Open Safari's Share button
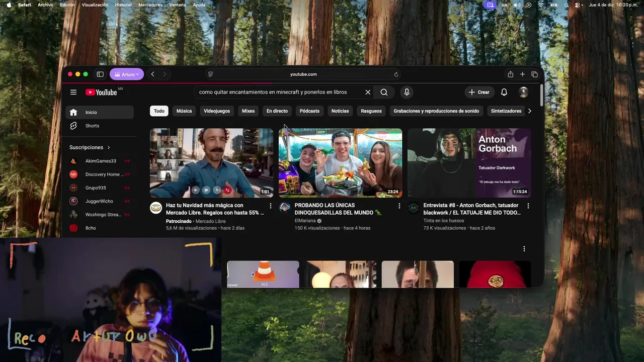Screen dimensions: 644x362 pos(510,74)
